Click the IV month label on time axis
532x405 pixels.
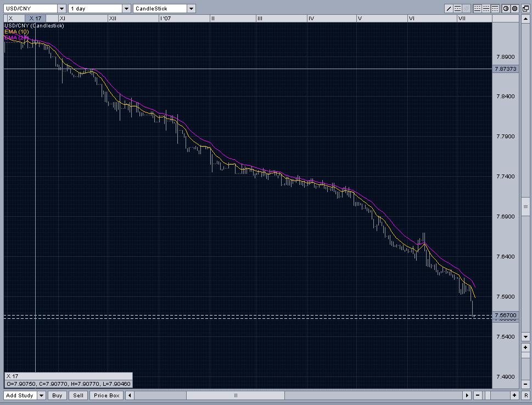(x=311, y=18)
